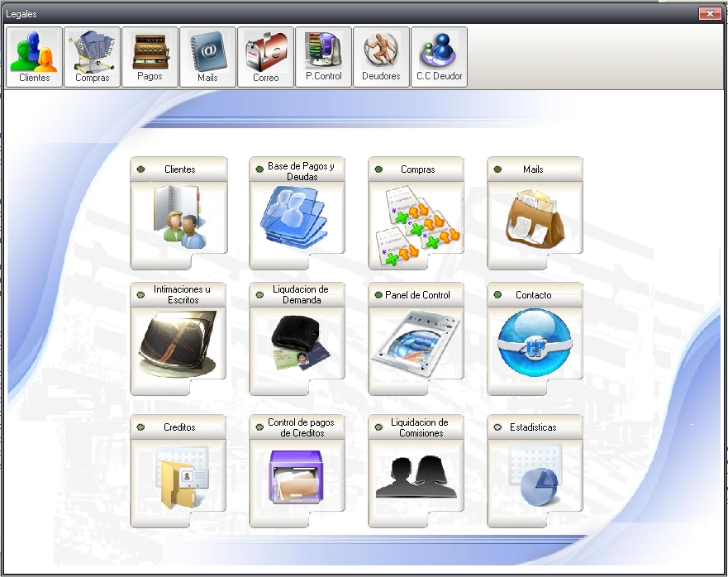Image resolution: width=728 pixels, height=577 pixels.
Task: Click the Estadisticas pie chart icon
Action: click(535, 475)
